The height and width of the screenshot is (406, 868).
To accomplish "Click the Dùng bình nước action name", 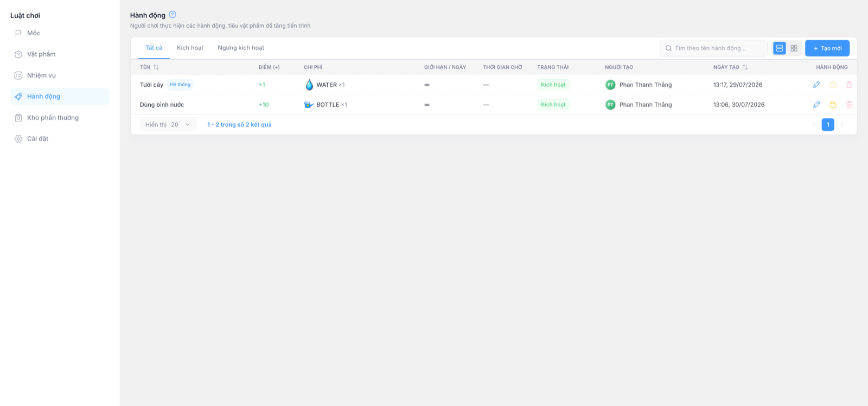I will (x=162, y=105).
